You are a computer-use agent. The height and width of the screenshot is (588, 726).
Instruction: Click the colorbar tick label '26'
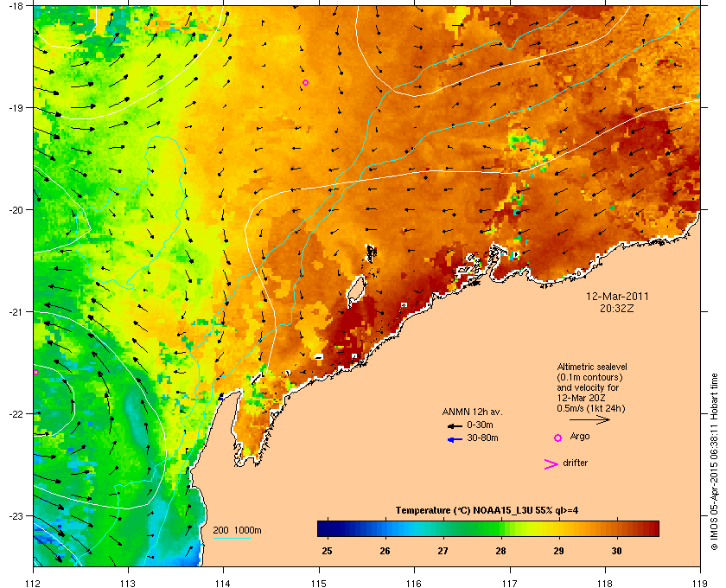pos(385,551)
